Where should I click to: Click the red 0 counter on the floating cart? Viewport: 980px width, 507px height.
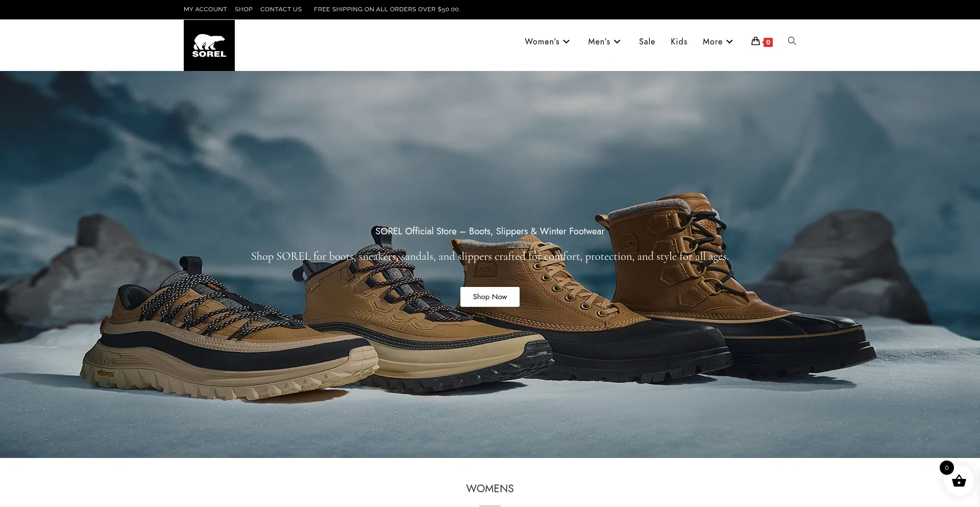[x=947, y=467]
